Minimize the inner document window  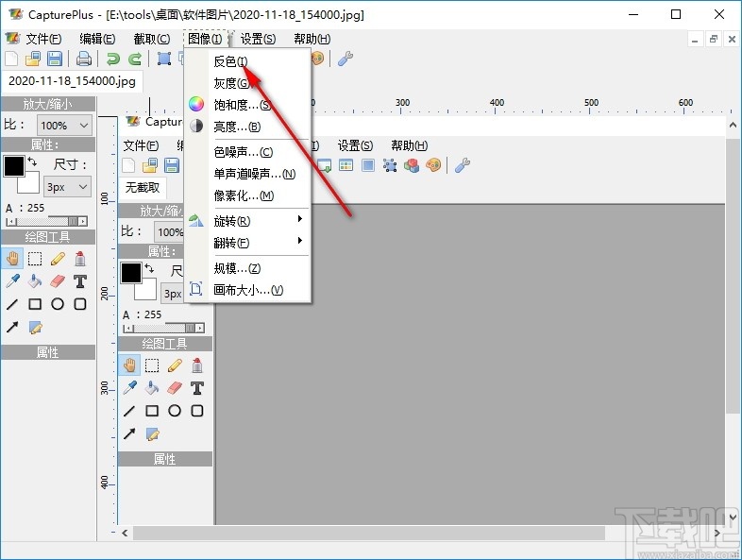pos(695,40)
